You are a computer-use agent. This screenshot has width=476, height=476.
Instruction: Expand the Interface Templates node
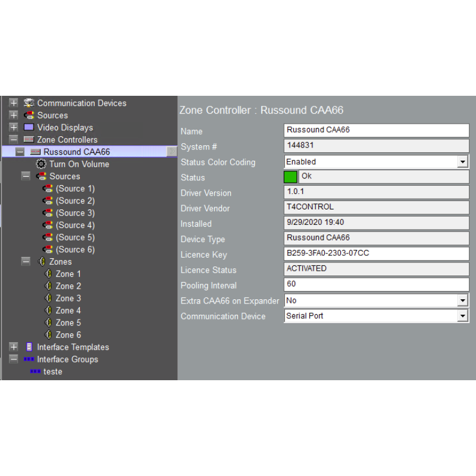[13, 347]
